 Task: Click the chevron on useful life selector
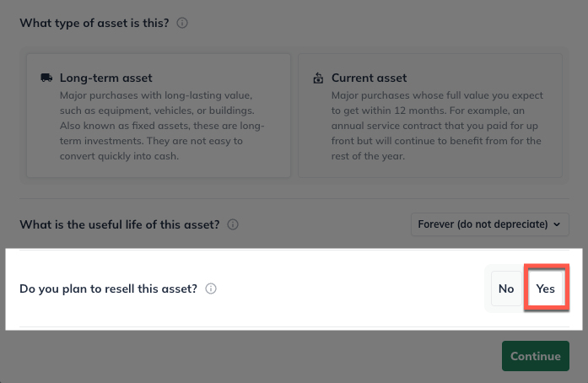pos(556,224)
